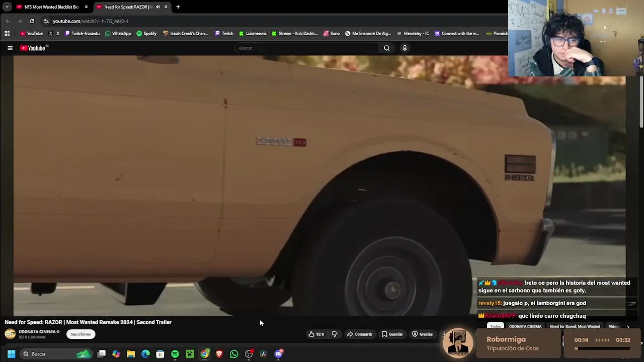Start voice search with microphone icon
Image resolution: width=644 pixels, height=362 pixels.
click(405, 48)
